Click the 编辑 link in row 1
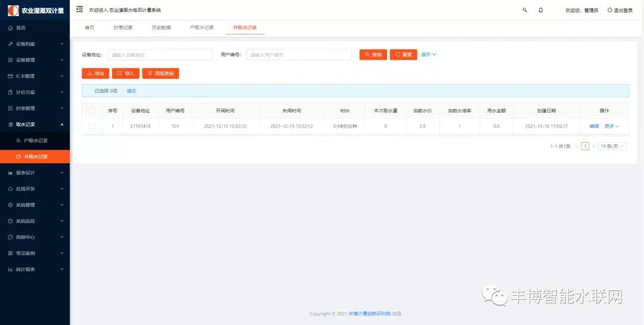This screenshot has height=325, width=644. pyautogui.click(x=594, y=126)
